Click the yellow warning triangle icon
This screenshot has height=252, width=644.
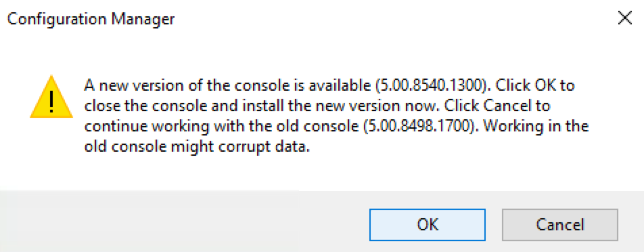pos(51,97)
